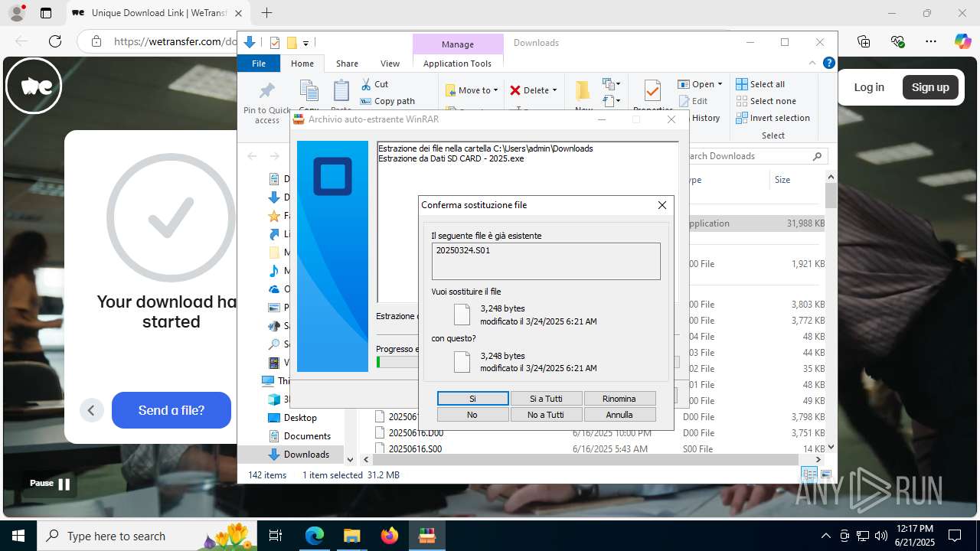The image size is (980, 551).
Task: Open the Move to dropdown
Action: click(472, 90)
